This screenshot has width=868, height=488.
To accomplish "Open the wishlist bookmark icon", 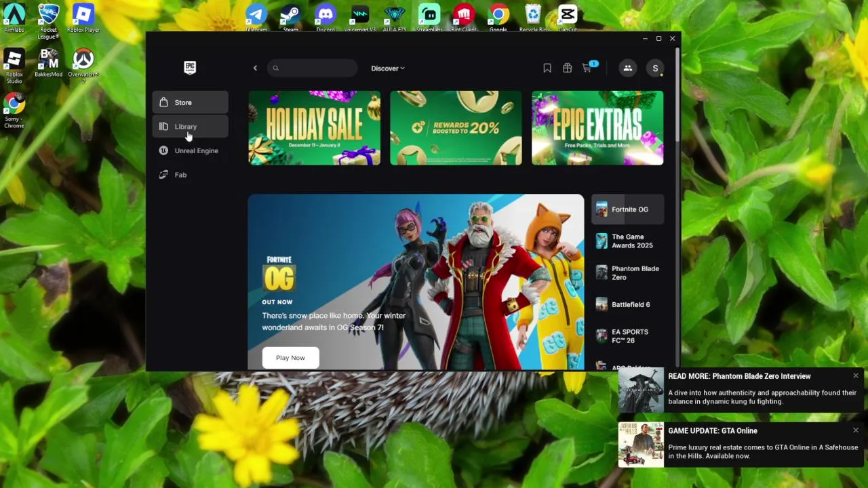I will tap(547, 68).
